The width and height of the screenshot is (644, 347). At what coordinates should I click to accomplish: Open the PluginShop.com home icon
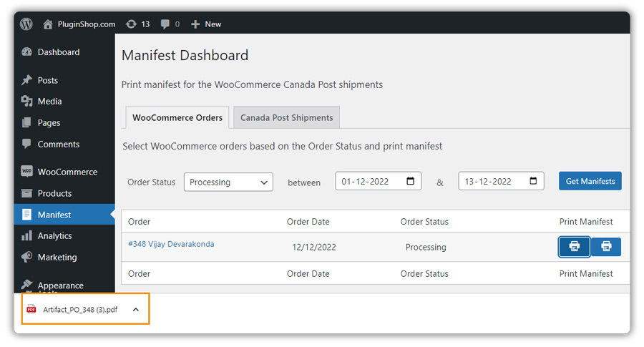click(x=48, y=24)
